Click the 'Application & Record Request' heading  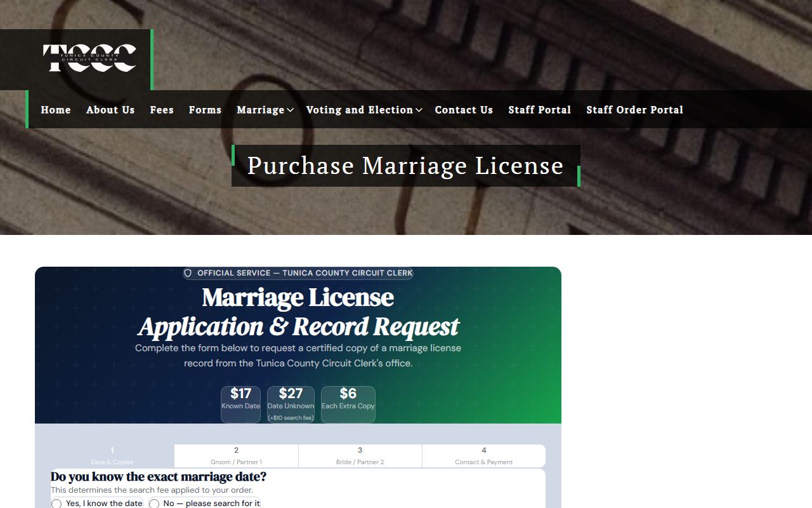pos(298,326)
